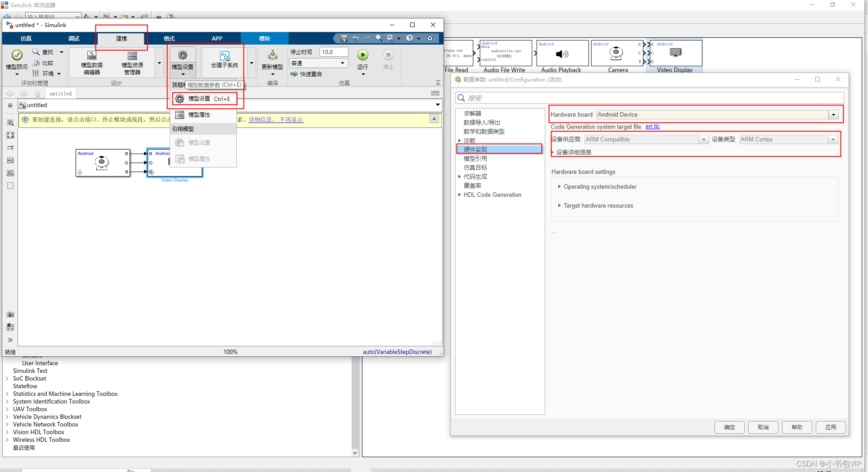
Task: Open the 模型资源管理器 from the ribbon
Action: [132, 62]
